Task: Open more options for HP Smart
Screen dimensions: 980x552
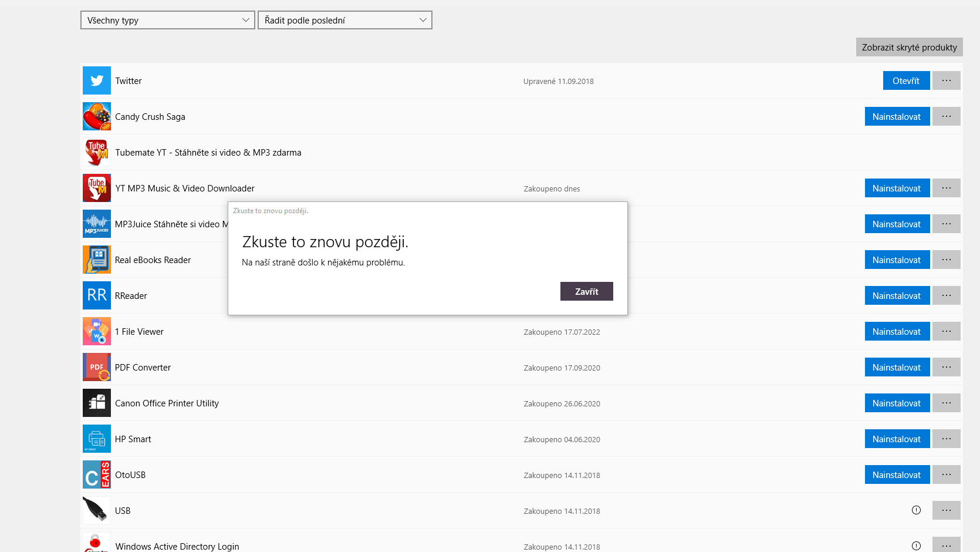Action: tap(947, 439)
